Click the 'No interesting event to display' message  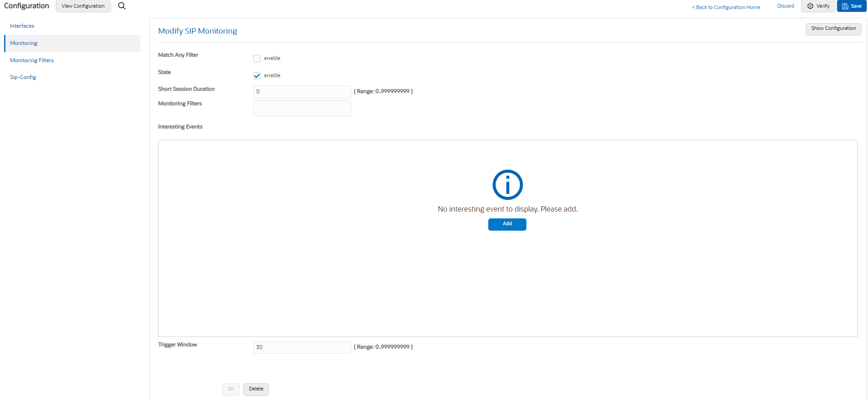pos(507,209)
